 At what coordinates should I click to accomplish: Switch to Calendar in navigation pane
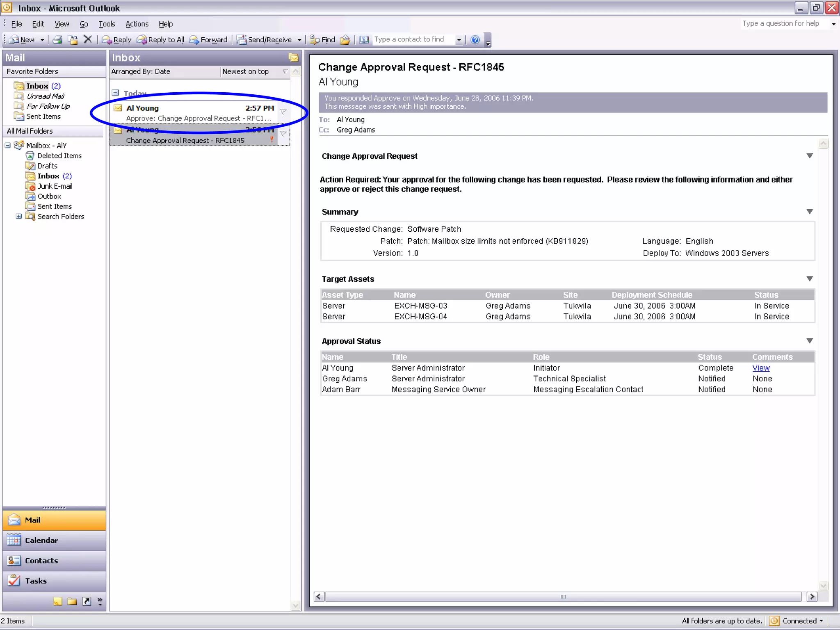41,540
